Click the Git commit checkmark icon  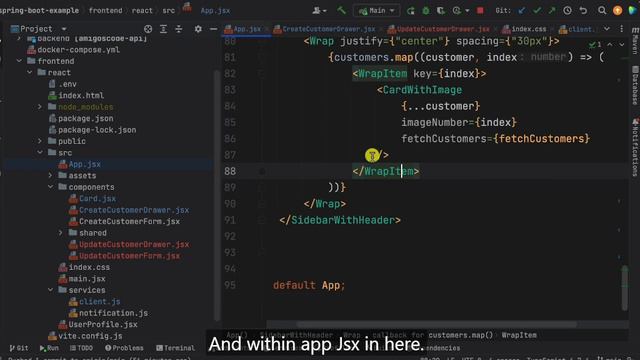coord(537,11)
